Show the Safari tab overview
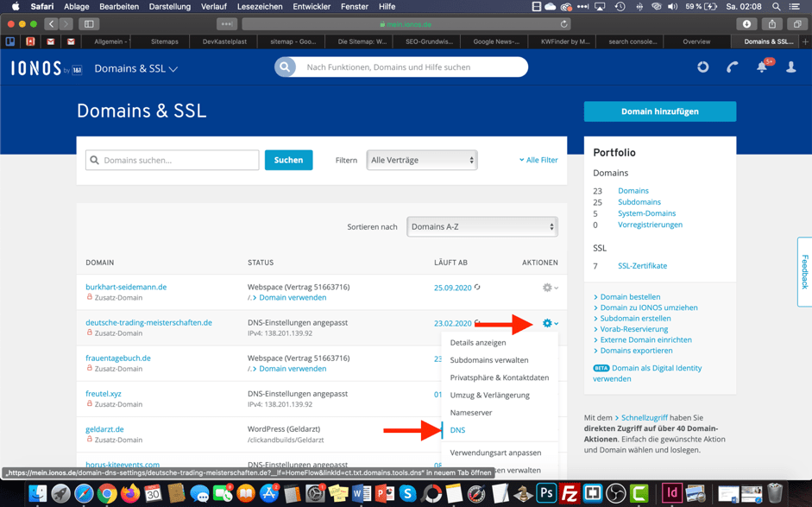The width and height of the screenshot is (812, 507). (797, 24)
